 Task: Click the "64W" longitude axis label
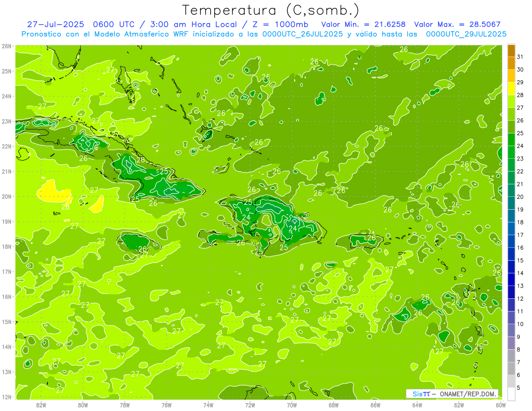tap(417, 405)
